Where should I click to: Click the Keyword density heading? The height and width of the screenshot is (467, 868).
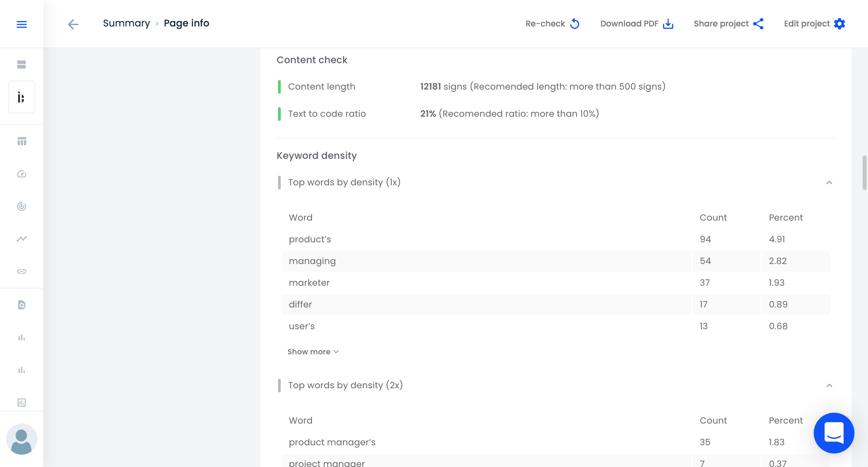(x=317, y=155)
